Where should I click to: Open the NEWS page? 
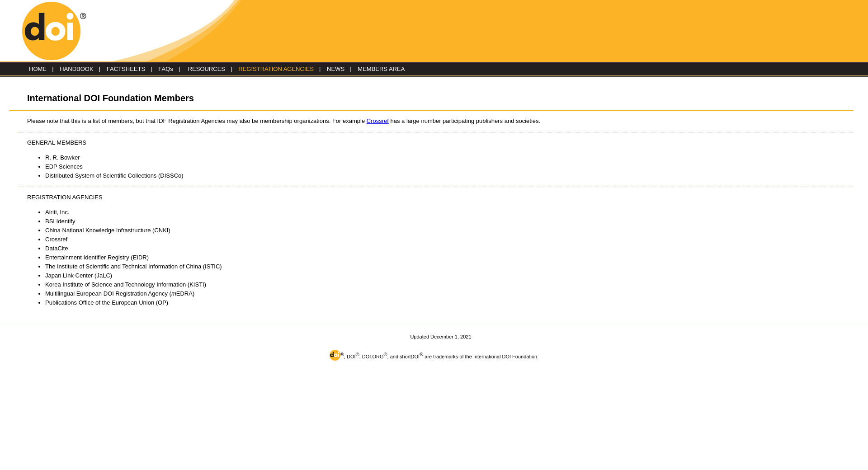335,69
